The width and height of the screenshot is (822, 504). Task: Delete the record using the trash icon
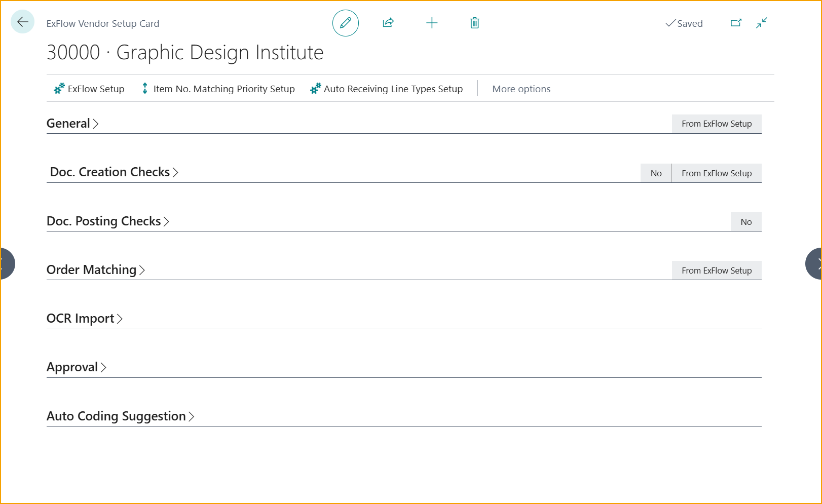[x=474, y=23]
